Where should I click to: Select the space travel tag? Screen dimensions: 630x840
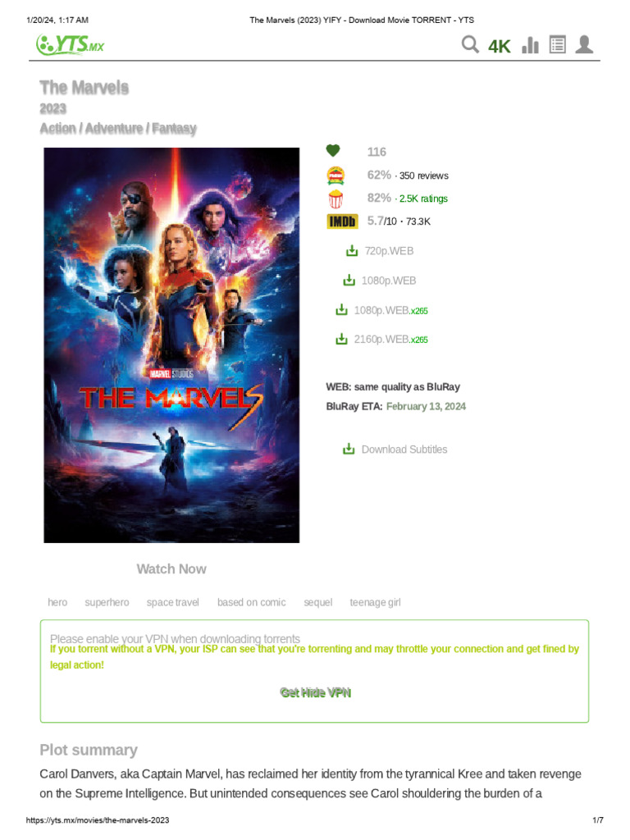pyautogui.click(x=173, y=602)
